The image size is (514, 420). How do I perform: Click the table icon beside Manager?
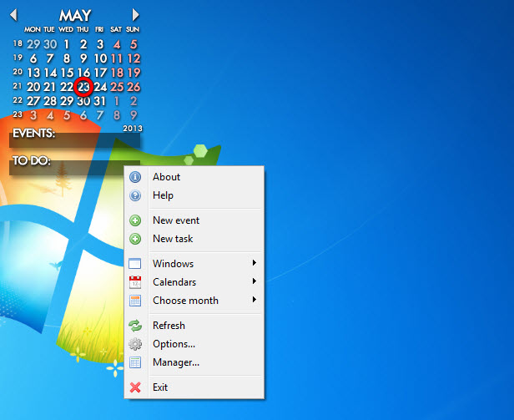pyautogui.click(x=135, y=362)
